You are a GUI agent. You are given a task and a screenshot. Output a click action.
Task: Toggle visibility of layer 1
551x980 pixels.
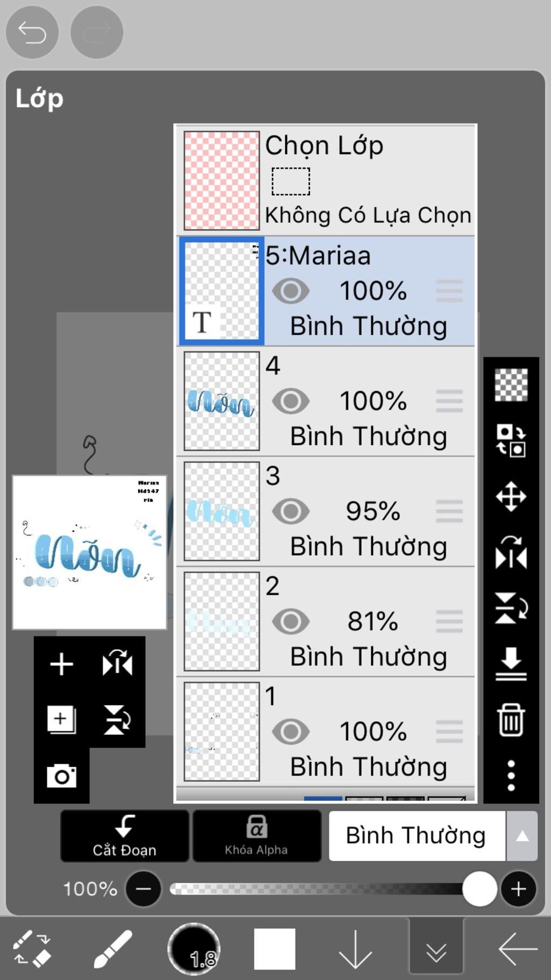[291, 731]
